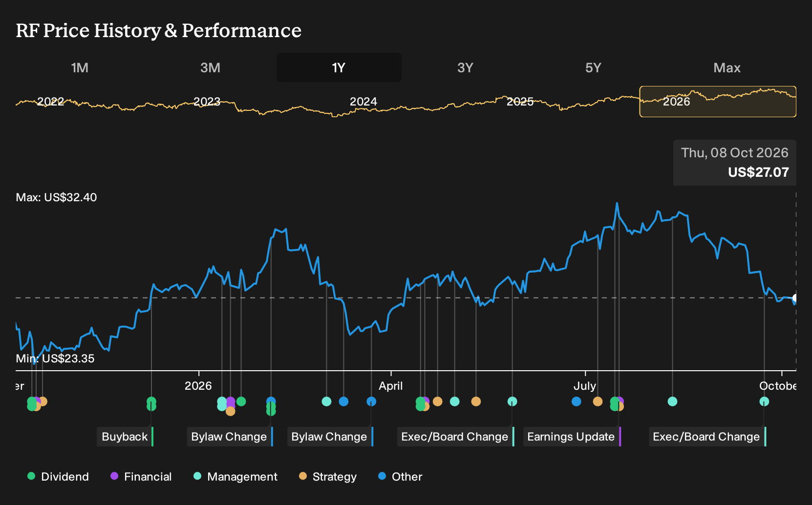Switch to the 3M time range tab

[210, 67]
